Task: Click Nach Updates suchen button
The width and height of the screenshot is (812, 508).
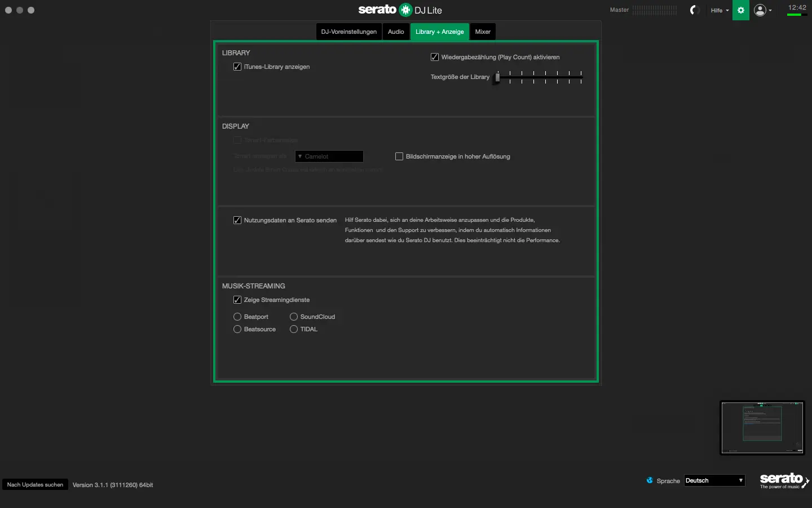Action: (35, 484)
